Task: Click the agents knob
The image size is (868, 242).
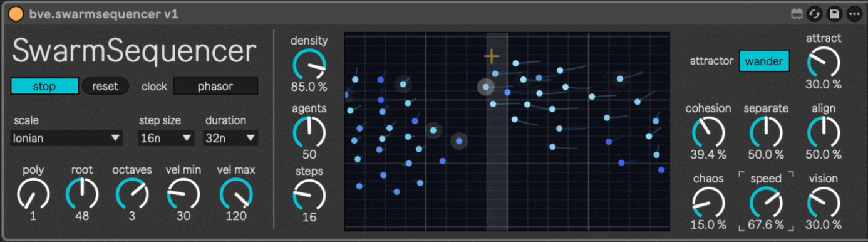Action: pyautogui.click(x=309, y=132)
